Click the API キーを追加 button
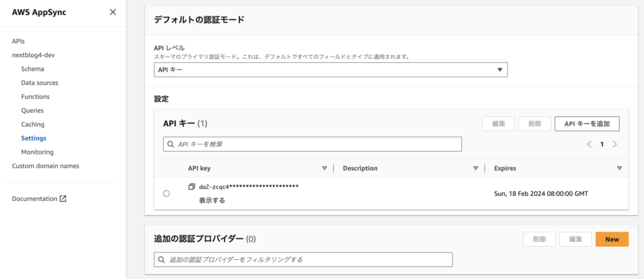644x279 pixels. [x=587, y=123]
